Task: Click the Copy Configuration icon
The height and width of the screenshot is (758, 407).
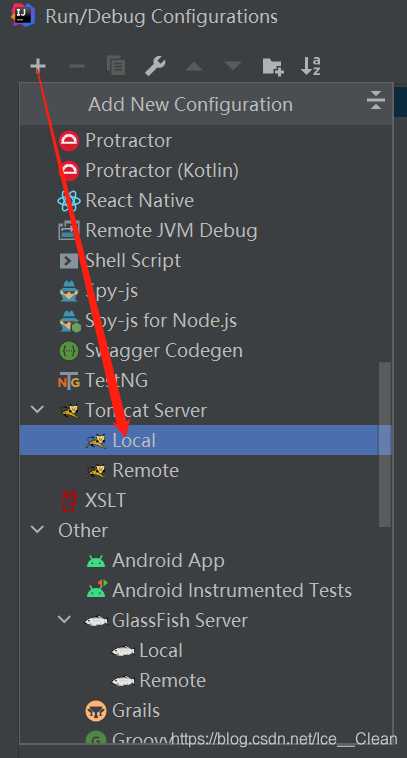Action: [x=116, y=66]
